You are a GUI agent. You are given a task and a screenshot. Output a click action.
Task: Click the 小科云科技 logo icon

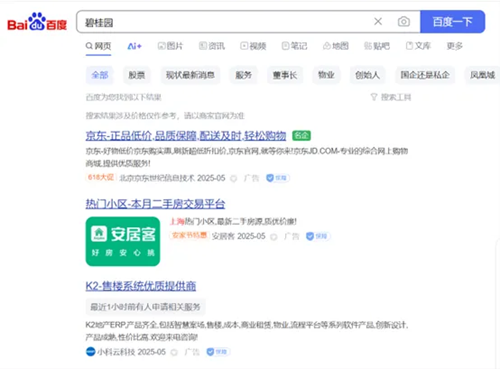pyautogui.click(x=91, y=352)
